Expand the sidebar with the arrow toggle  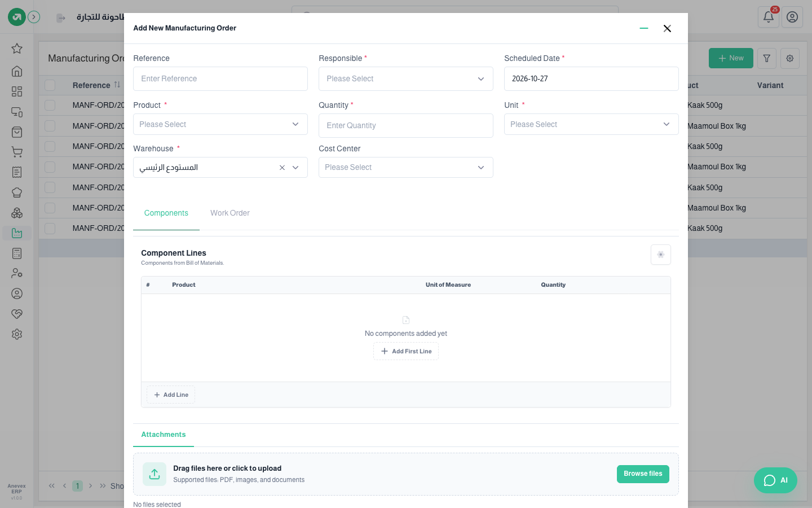pyautogui.click(x=34, y=17)
